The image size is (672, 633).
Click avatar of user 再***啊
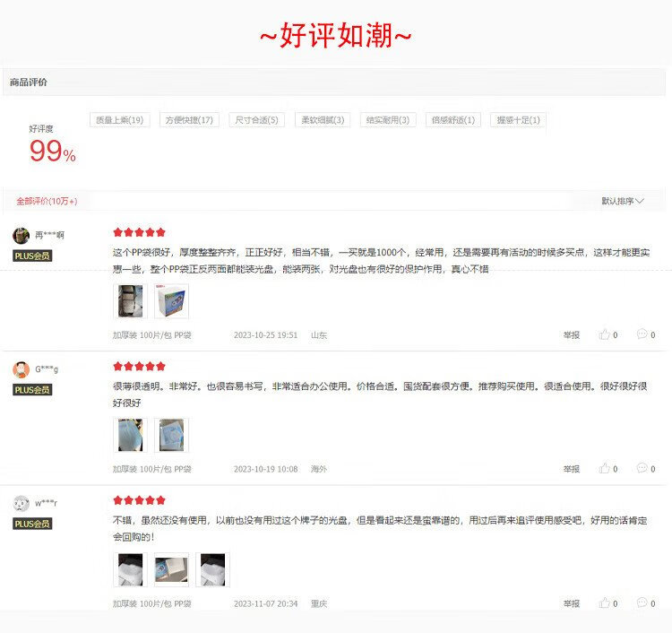click(x=21, y=236)
